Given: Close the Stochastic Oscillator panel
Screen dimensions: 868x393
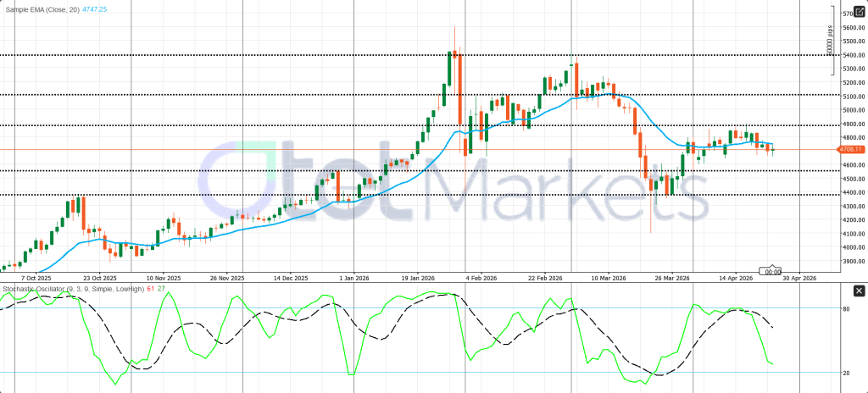Looking at the screenshot, I should [859, 291].
